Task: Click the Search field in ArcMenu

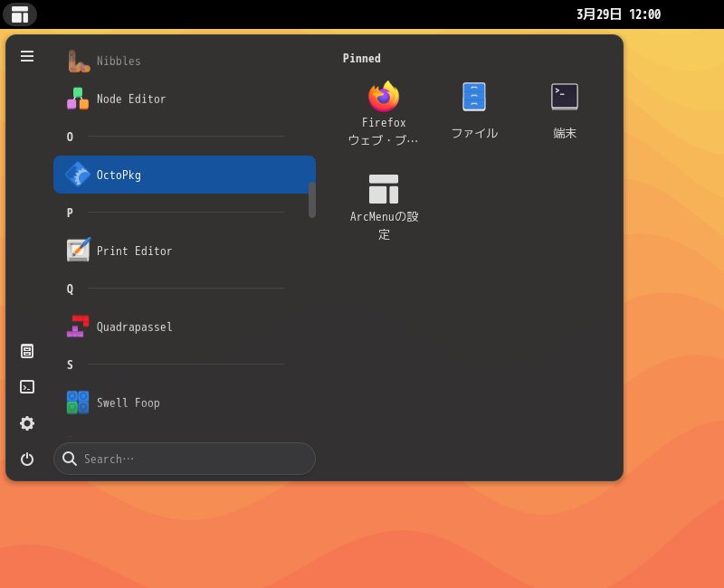Action: pos(185,459)
